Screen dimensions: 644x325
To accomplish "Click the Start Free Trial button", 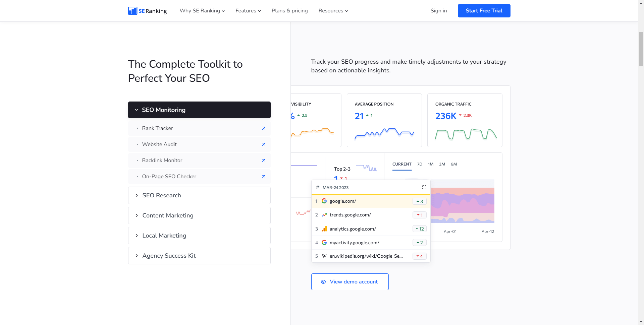I will pos(484,11).
